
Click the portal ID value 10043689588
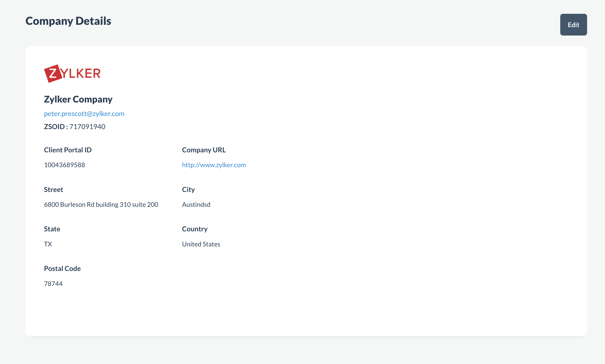[64, 165]
